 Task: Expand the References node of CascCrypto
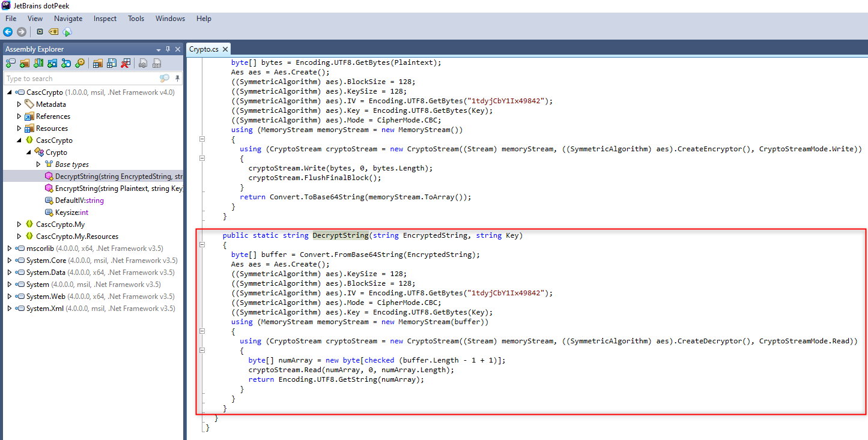(x=19, y=116)
